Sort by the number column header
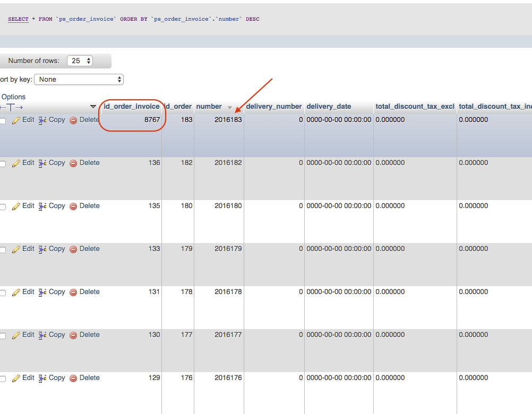Screen dimensions: 532x414 pyautogui.click(x=209, y=107)
